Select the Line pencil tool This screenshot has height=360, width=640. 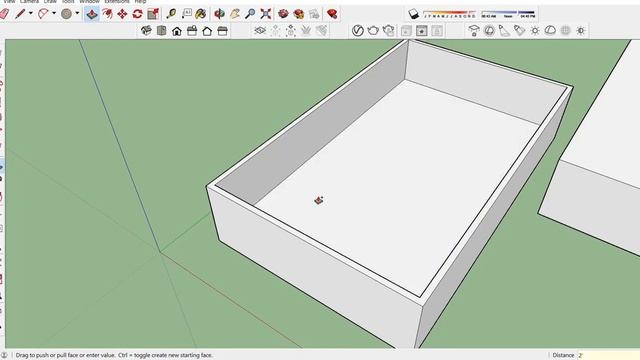[x=20, y=14]
